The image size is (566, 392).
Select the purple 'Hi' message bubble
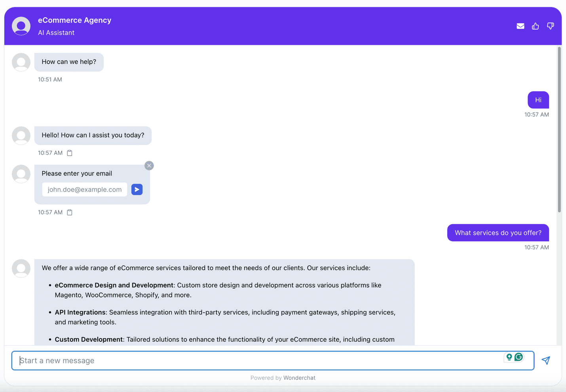click(x=538, y=100)
